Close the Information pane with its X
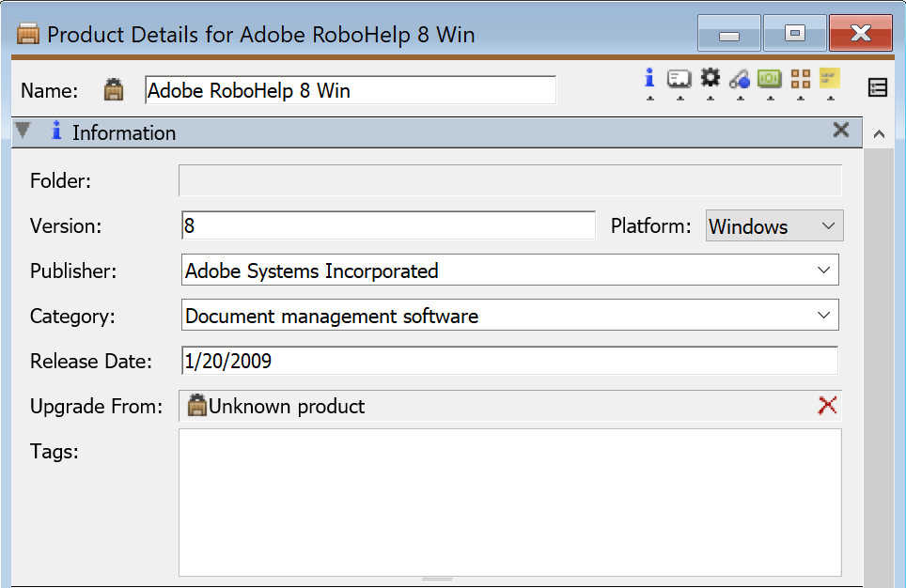 pos(841,130)
